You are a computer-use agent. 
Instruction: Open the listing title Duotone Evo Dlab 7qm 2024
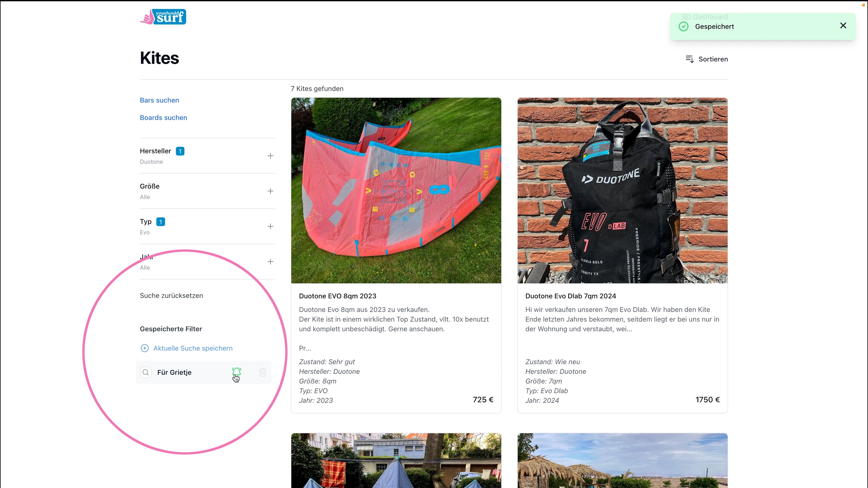pos(571,296)
